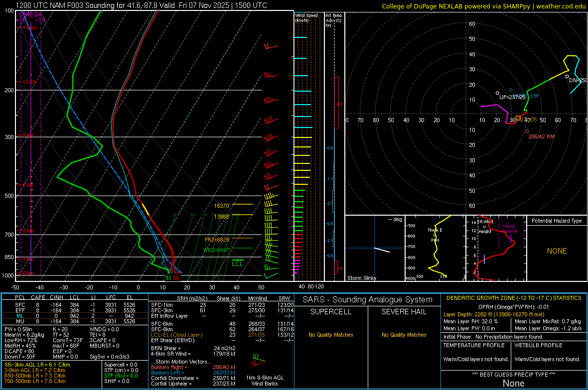Select the highlighted ML parcel row
The height and width of the screenshot is (390, 588).
pyautogui.click(x=75, y=316)
